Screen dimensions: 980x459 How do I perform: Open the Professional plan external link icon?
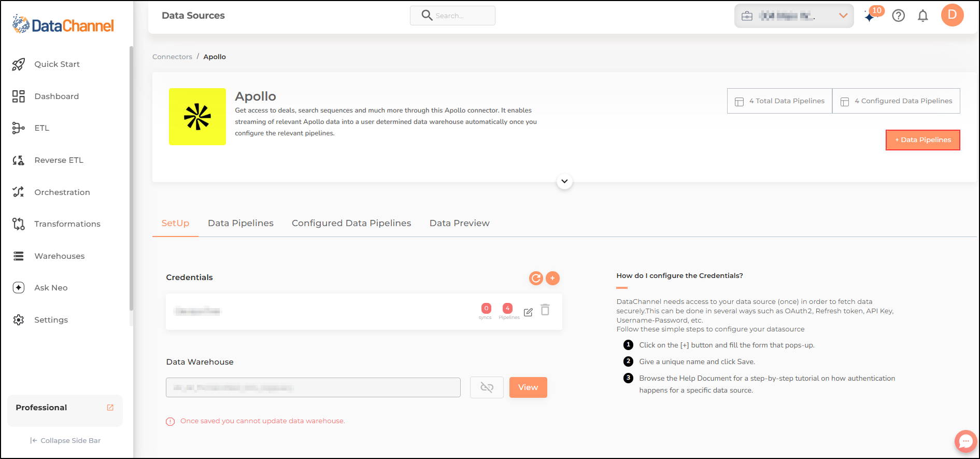point(110,408)
